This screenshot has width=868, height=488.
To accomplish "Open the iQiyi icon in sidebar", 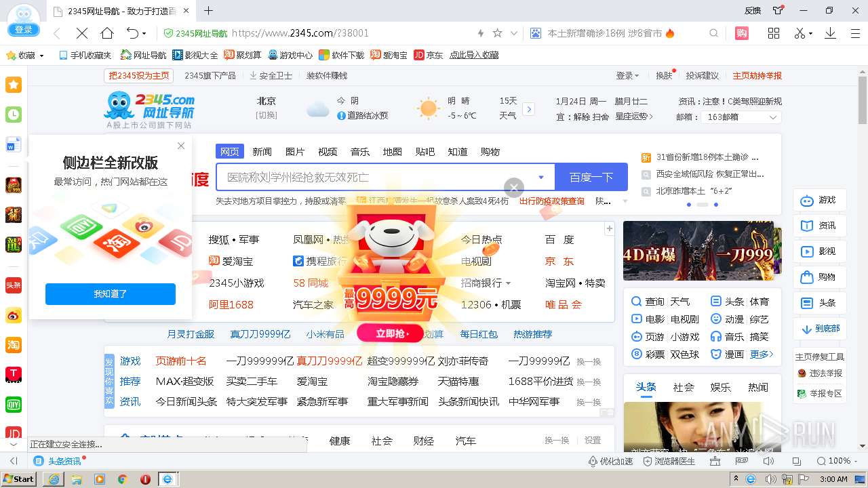I will [x=14, y=405].
